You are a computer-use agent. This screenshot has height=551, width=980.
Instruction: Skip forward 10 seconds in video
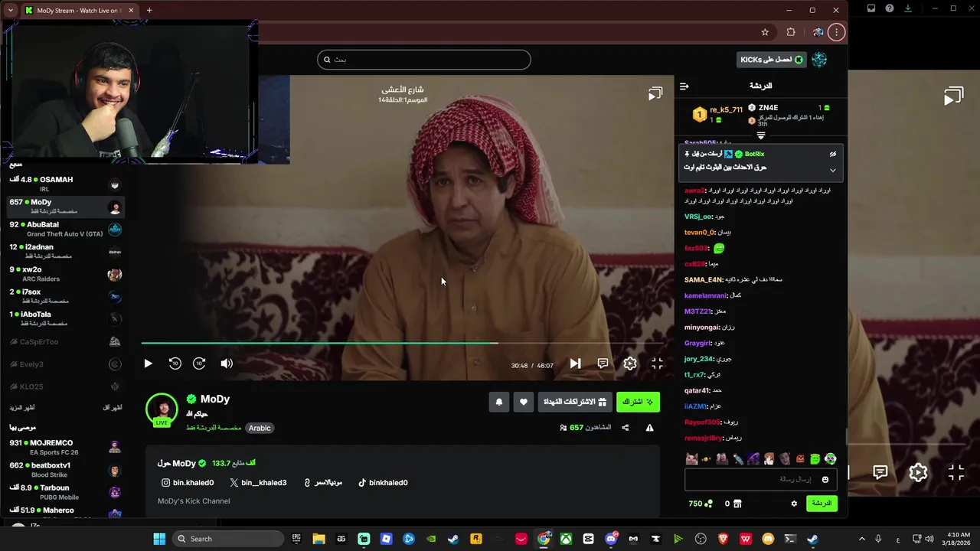(x=199, y=364)
